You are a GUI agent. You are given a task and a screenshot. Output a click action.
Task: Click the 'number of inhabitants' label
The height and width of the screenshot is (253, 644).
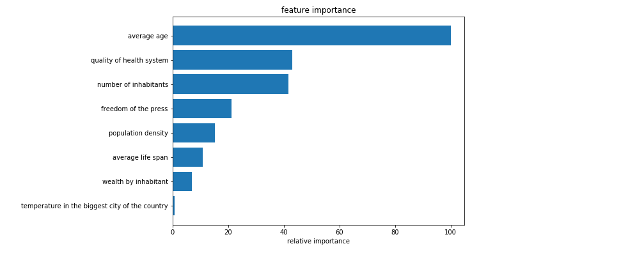click(132, 84)
